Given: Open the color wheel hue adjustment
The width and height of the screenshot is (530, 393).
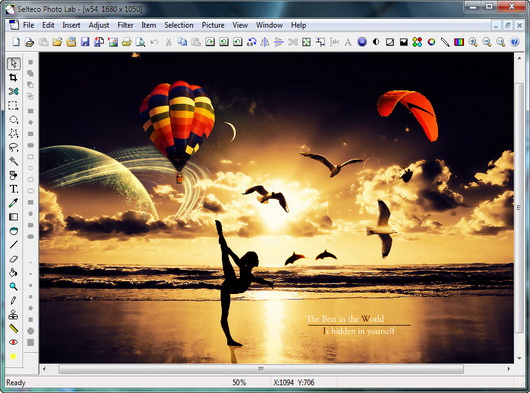Looking at the screenshot, I should pos(431,42).
